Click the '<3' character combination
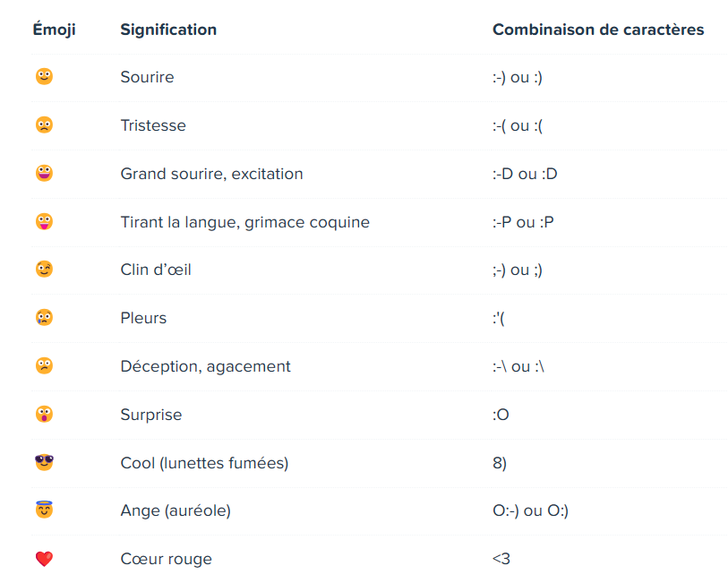This screenshot has height=583, width=728. [501, 559]
